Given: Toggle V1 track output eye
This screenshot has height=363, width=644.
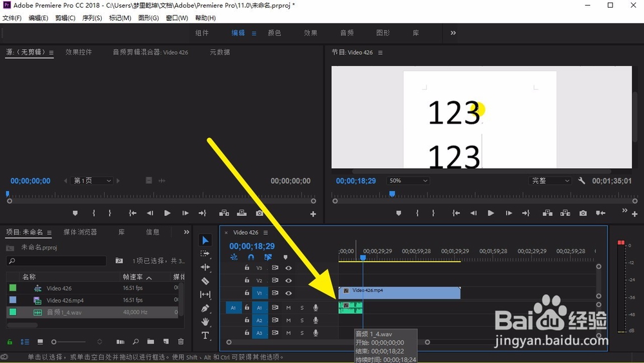Looking at the screenshot, I should click(x=289, y=293).
